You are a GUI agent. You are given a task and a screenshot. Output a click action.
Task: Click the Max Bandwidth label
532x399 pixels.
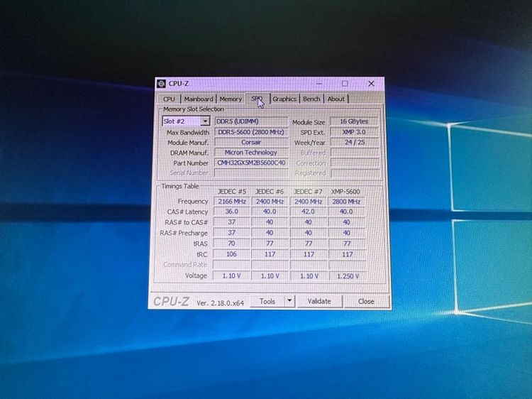pos(188,133)
